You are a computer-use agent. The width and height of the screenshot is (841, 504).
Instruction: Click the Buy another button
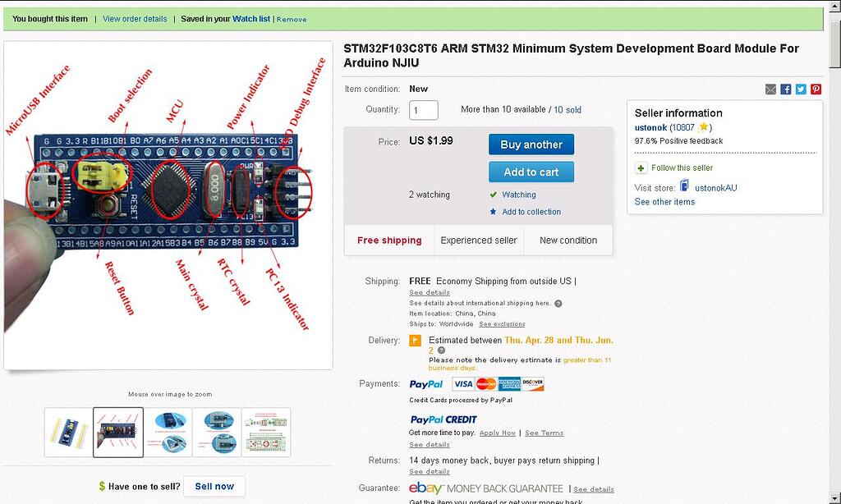pyautogui.click(x=531, y=144)
